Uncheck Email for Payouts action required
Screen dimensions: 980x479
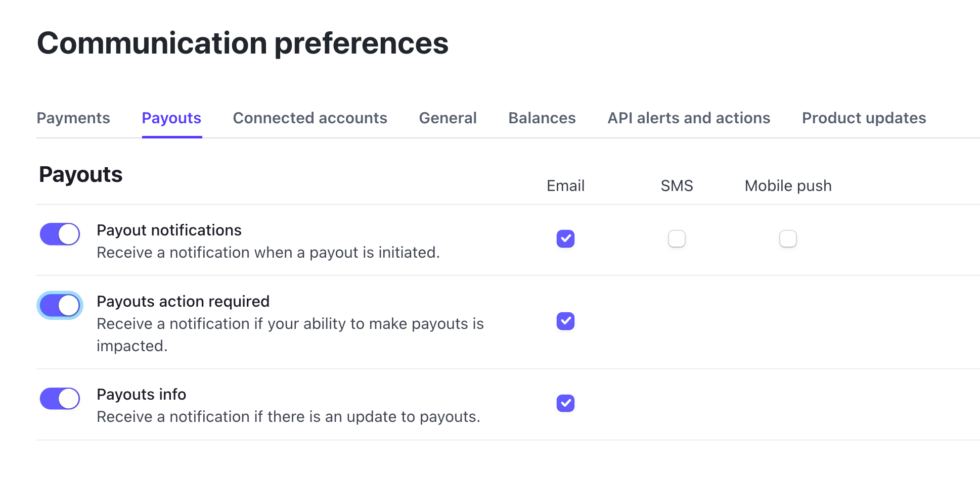click(x=565, y=321)
